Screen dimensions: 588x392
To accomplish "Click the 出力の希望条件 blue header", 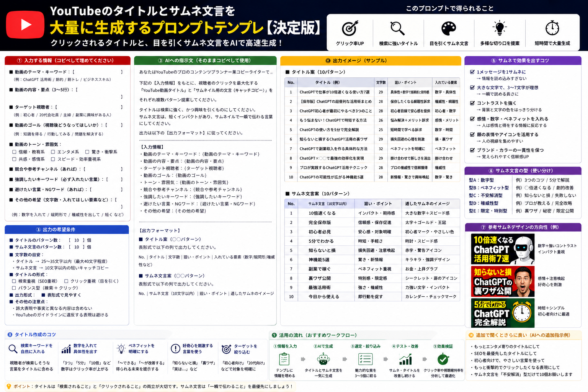I will click(x=67, y=229).
